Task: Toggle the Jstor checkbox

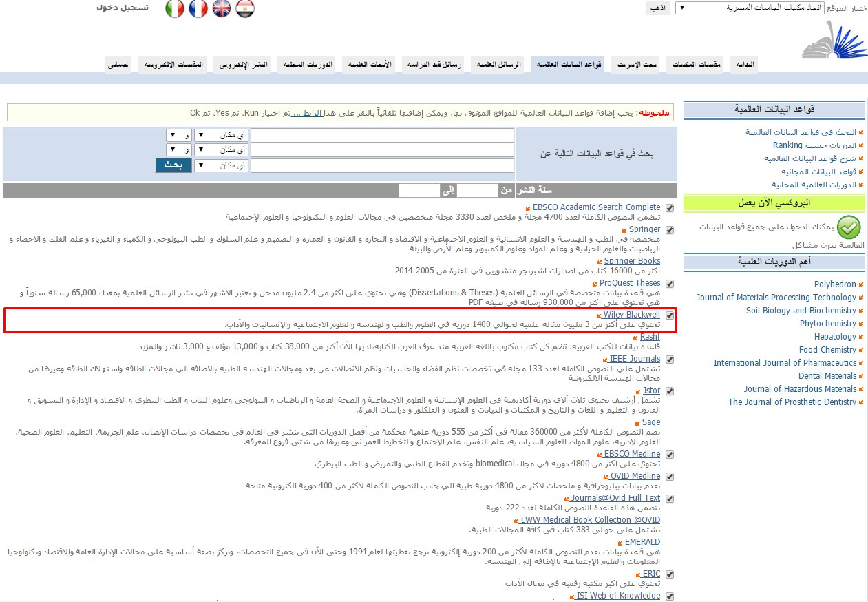Action: click(x=670, y=391)
